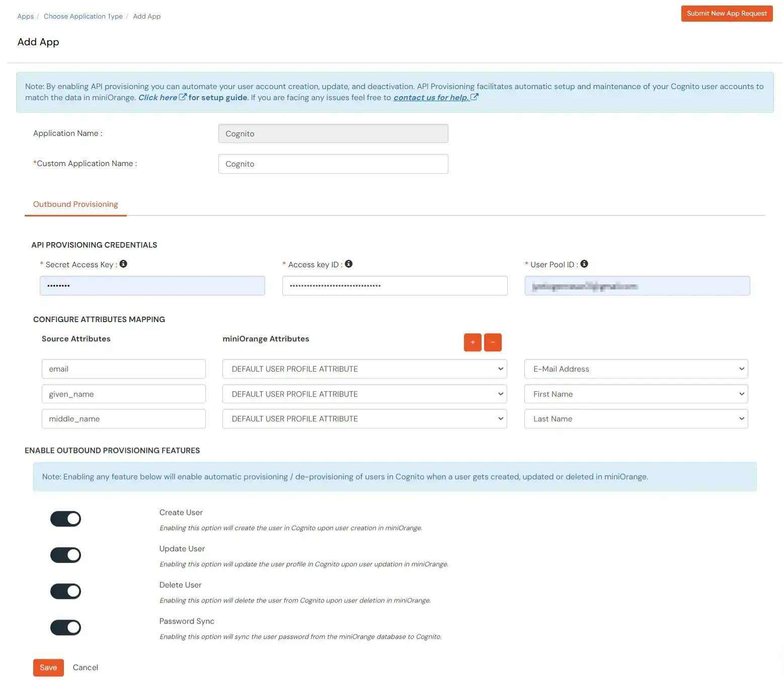Click Submit New App Request button
784x680 pixels.
pos(727,14)
